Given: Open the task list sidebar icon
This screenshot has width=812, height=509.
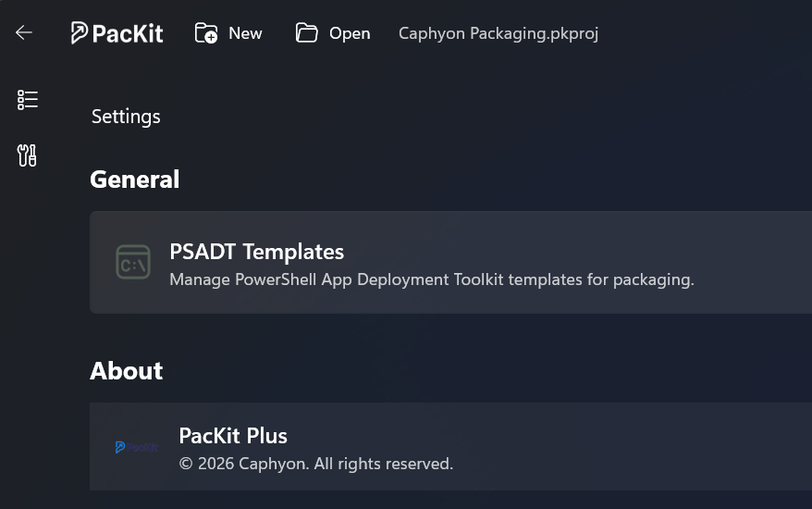Looking at the screenshot, I should click(x=28, y=100).
